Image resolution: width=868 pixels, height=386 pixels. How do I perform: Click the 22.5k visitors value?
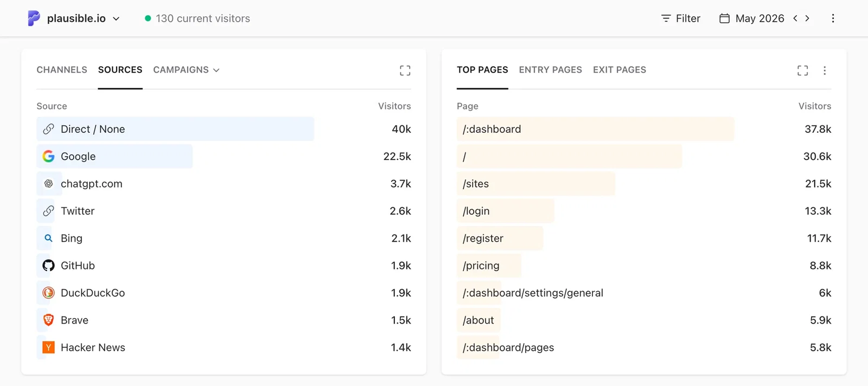point(397,156)
